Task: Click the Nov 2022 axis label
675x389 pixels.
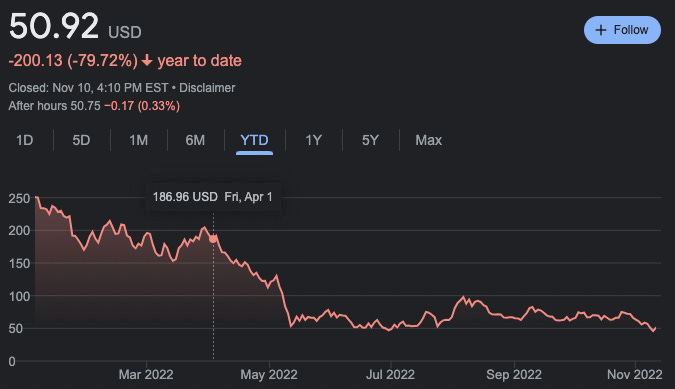Action: (x=635, y=374)
